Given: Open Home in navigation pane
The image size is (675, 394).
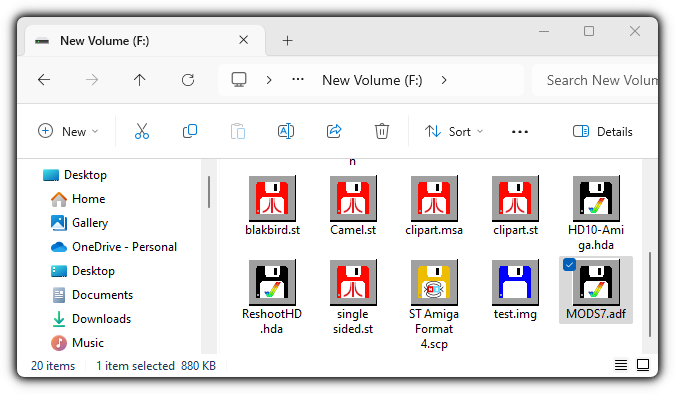Looking at the screenshot, I should coord(78,199).
